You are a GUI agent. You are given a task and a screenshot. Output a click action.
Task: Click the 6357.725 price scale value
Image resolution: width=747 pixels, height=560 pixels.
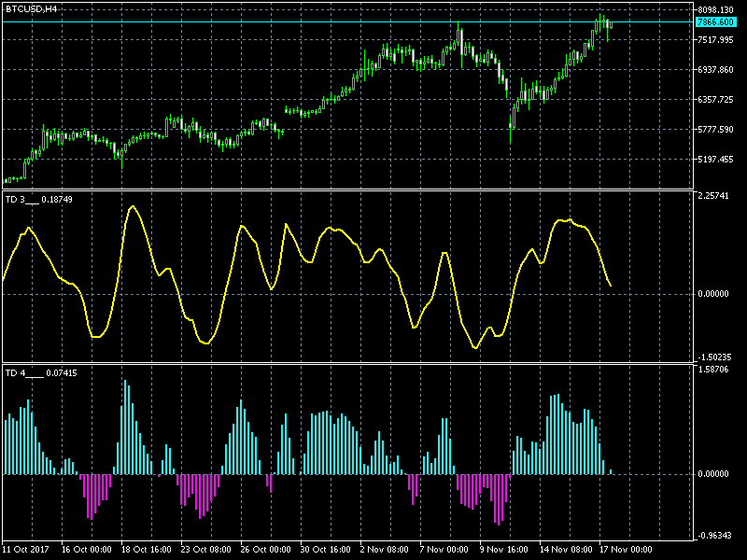coord(715,100)
